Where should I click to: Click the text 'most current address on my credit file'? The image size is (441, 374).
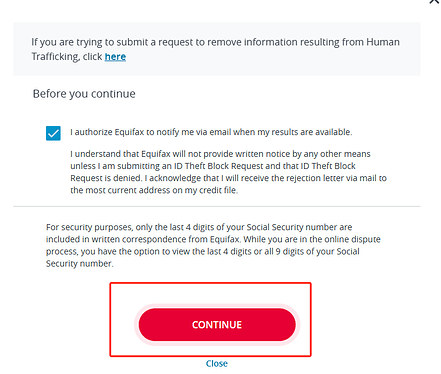coord(162,190)
